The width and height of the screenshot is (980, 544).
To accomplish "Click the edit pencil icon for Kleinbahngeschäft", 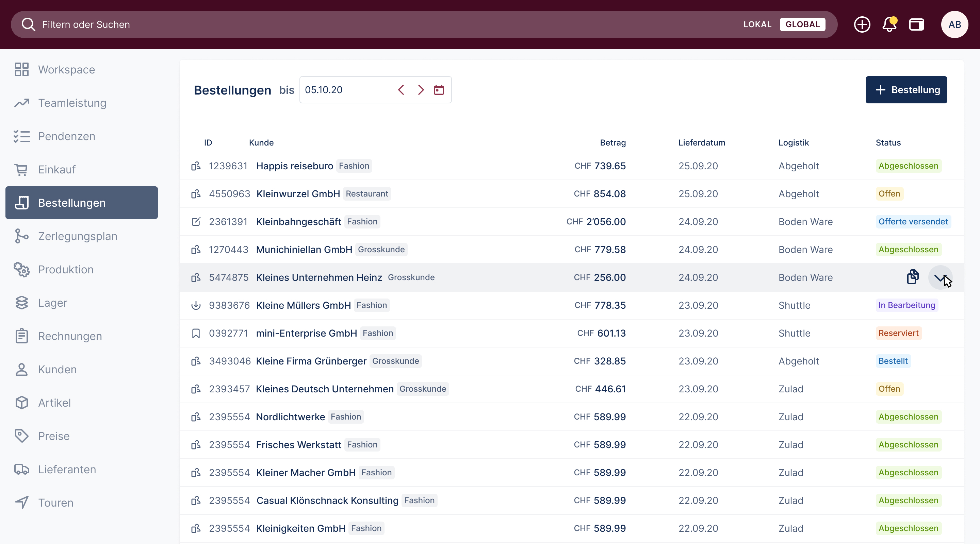I will [196, 222].
